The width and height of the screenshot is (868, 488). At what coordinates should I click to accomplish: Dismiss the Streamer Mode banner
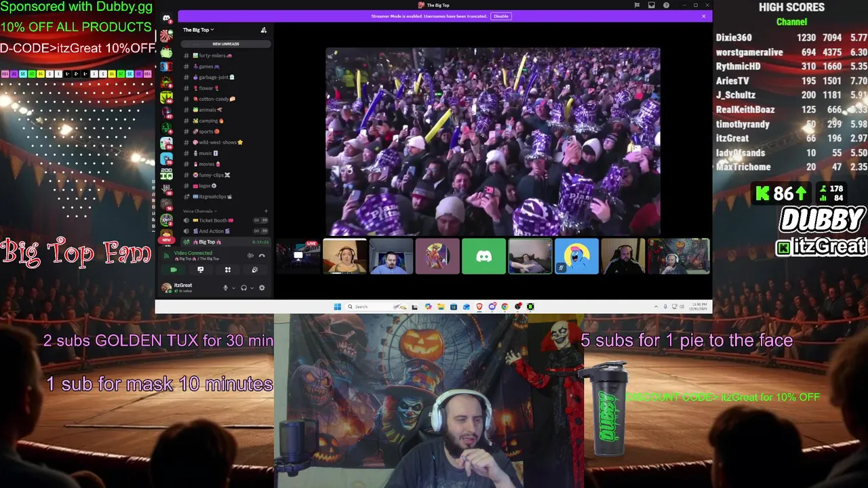pos(703,16)
